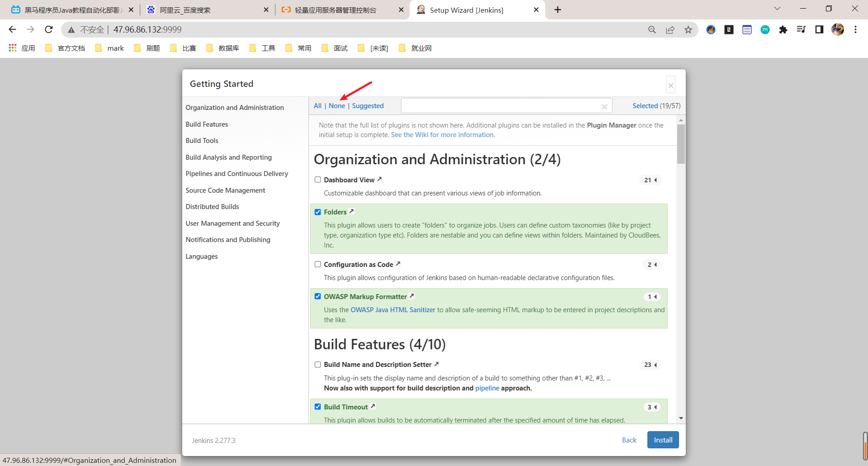This screenshot has height=466, width=868.
Task: Check Build Name and Description Setter checkbox
Action: point(318,364)
